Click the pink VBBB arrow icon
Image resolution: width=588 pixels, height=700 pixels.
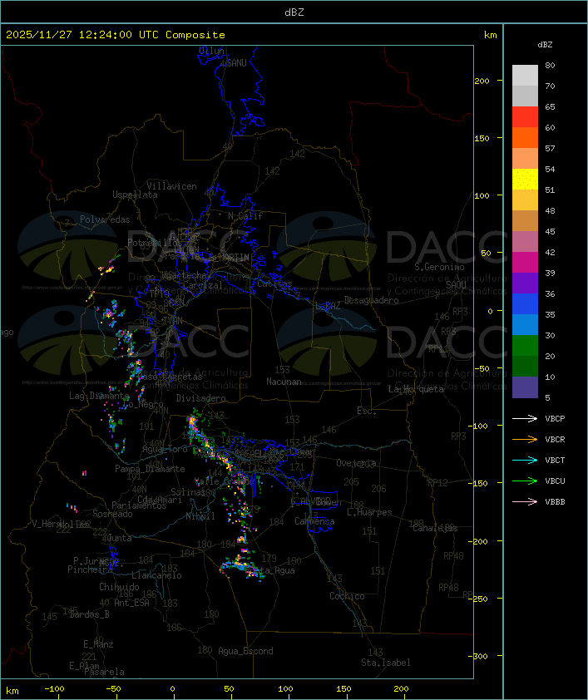(x=525, y=502)
